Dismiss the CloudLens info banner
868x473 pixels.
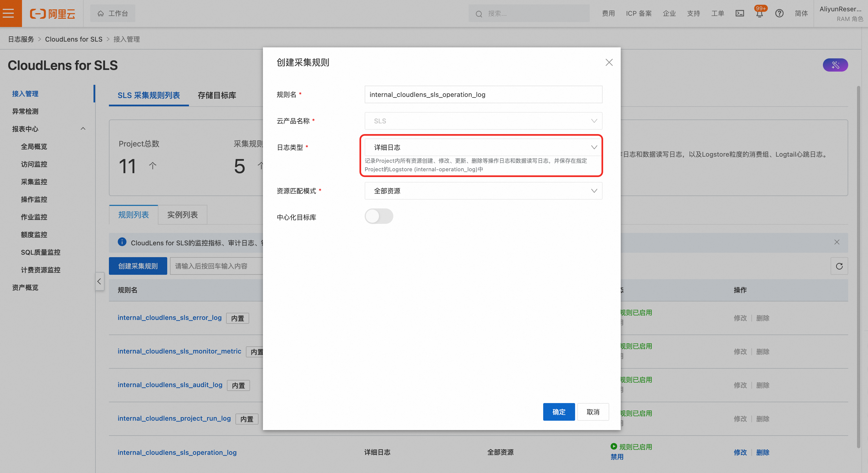pos(837,242)
